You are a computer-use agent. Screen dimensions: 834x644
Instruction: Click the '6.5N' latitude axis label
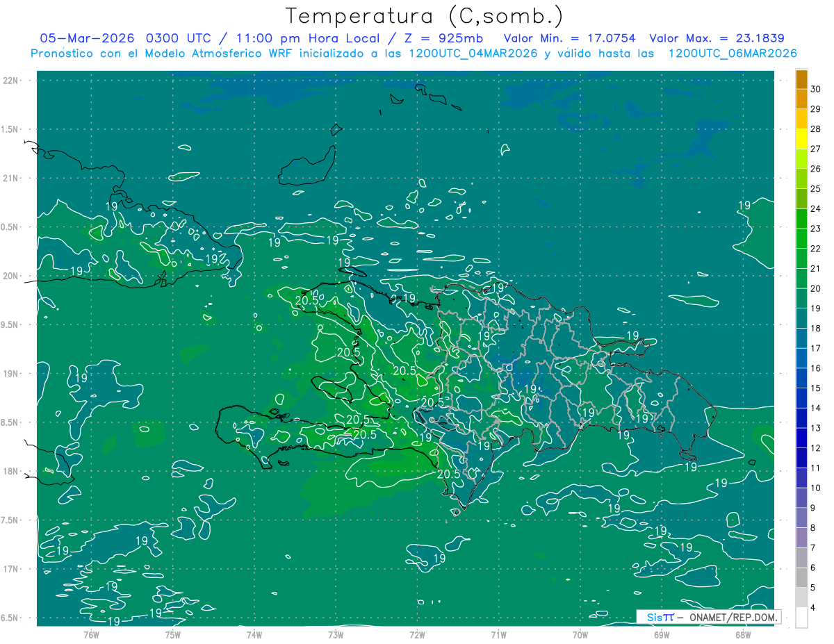click(x=10, y=618)
